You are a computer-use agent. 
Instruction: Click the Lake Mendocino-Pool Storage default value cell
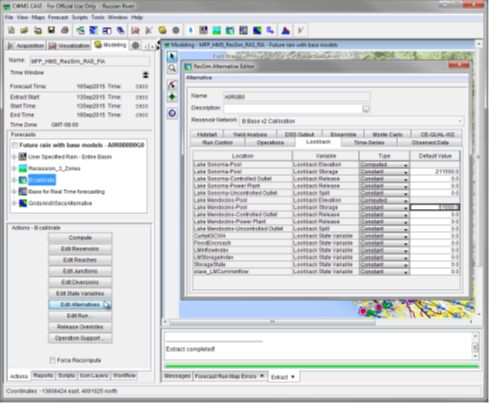click(x=435, y=207)
